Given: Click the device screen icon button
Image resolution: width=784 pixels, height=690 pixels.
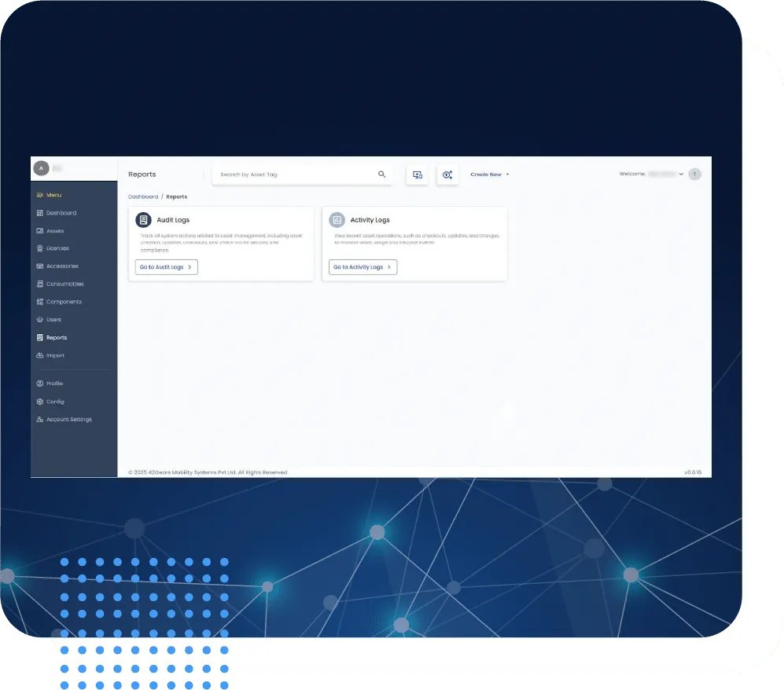Looking at the screenshot, I should tap(417, 175).
